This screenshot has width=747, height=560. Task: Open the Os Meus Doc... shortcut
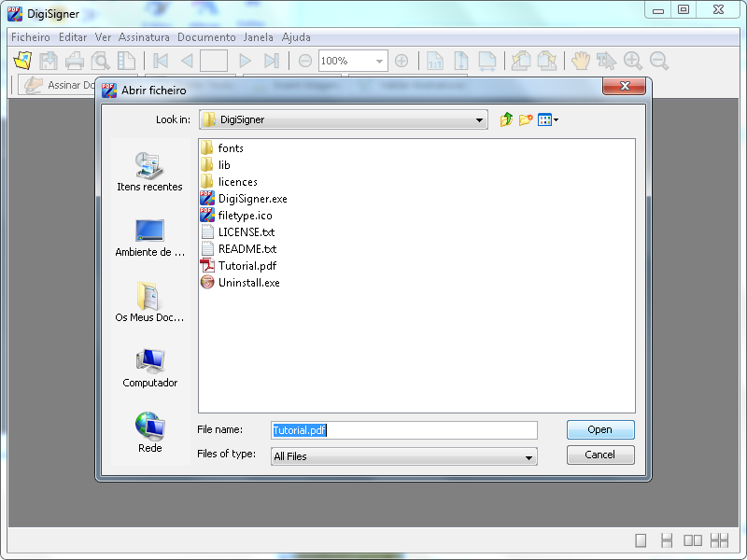coord(149,302)
